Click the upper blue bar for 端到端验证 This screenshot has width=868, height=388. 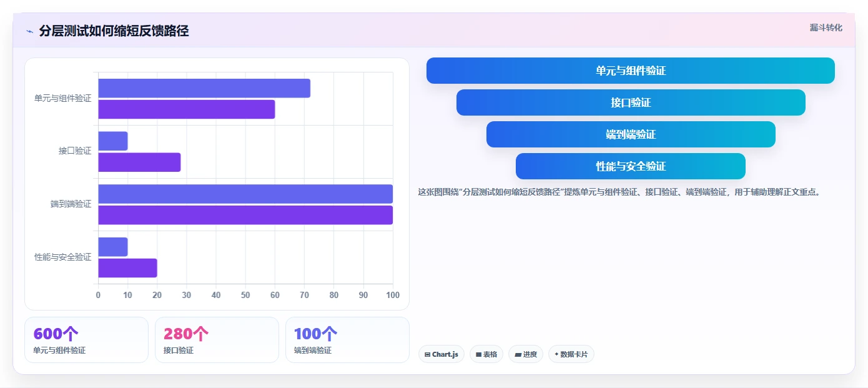point(245,194)
